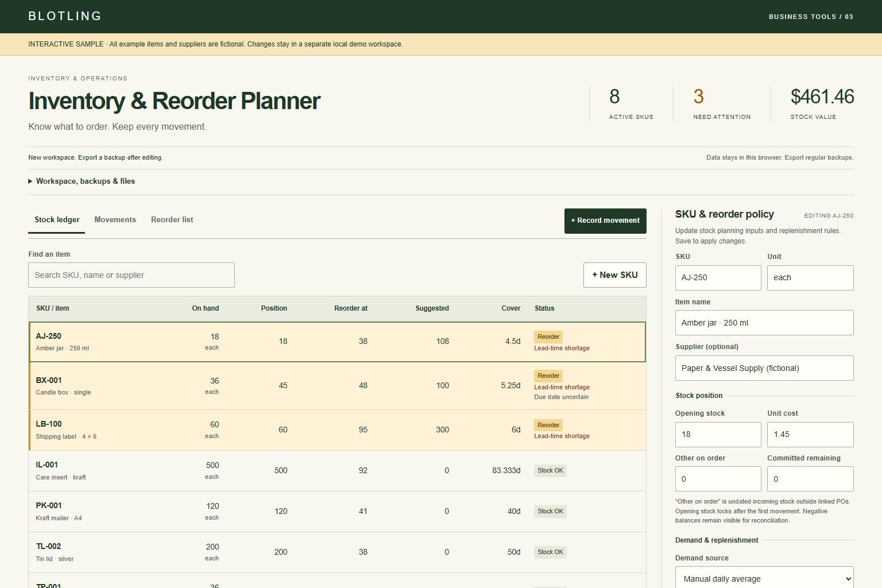
Task: Focus the Find an item search box
Action: point(131,275)
